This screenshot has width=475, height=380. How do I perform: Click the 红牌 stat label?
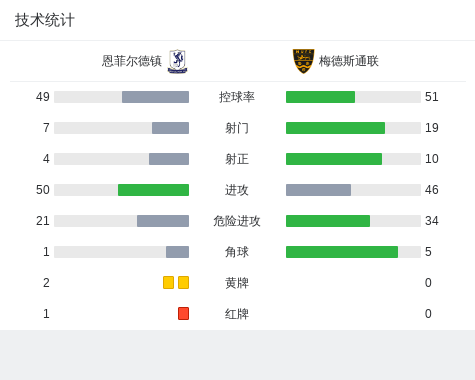coord(237,314)
